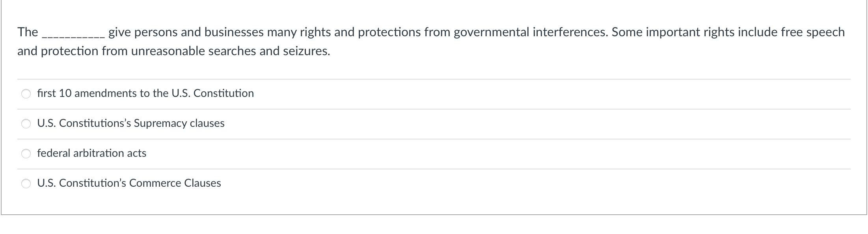868x234 pixels.
Task: Click the empty area right of federal arbitration row
Action: [x=499, y=154]
